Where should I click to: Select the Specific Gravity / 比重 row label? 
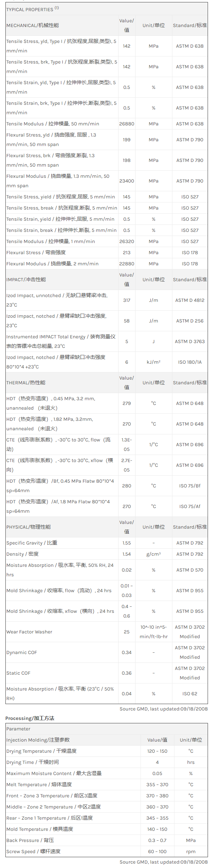32,543
